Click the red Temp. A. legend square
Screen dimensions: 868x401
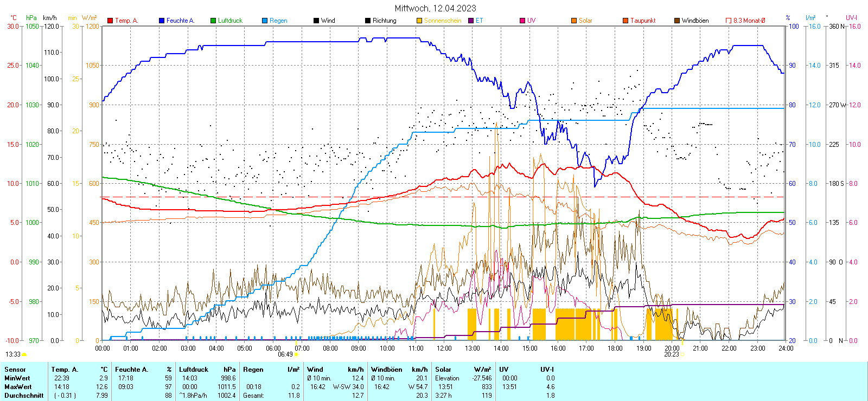point(110,21)
